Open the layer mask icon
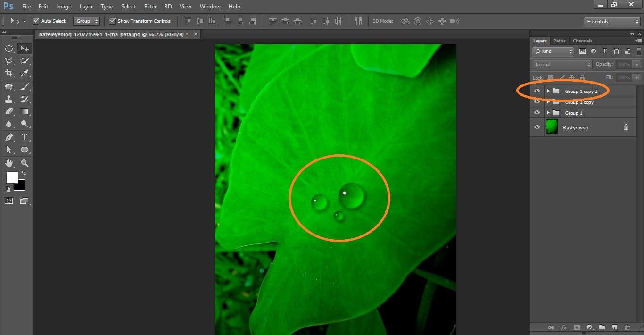Viewport: 644px width, 335px height. [x=577, y=327]
